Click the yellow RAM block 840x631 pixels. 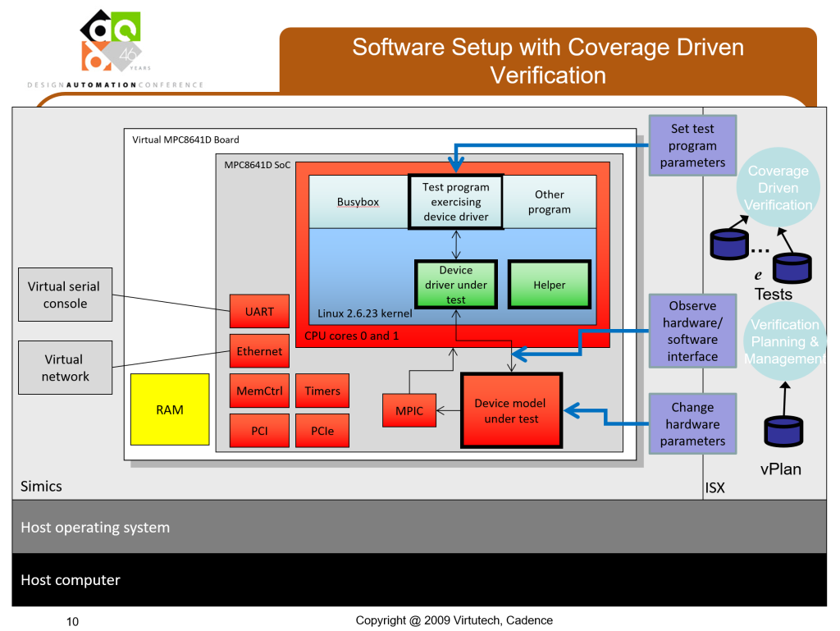pyautogui.click(x=170, y=409)
